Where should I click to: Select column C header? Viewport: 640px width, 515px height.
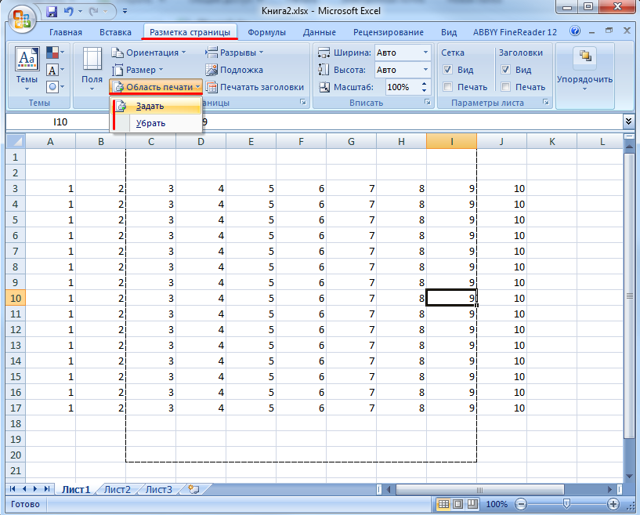pyautogui.click(x=151, y=141)
